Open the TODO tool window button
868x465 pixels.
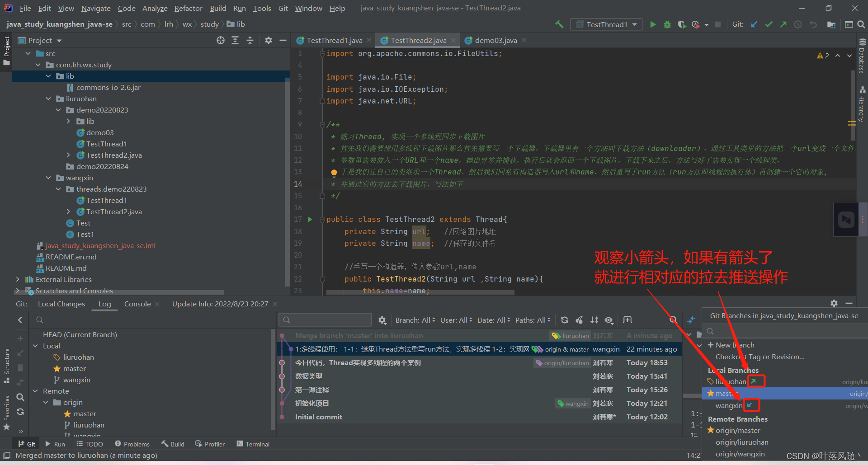(90, 444)
